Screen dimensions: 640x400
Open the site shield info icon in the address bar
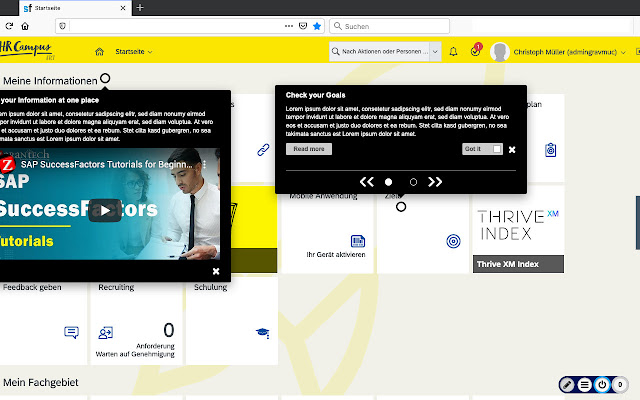[62, 26]
